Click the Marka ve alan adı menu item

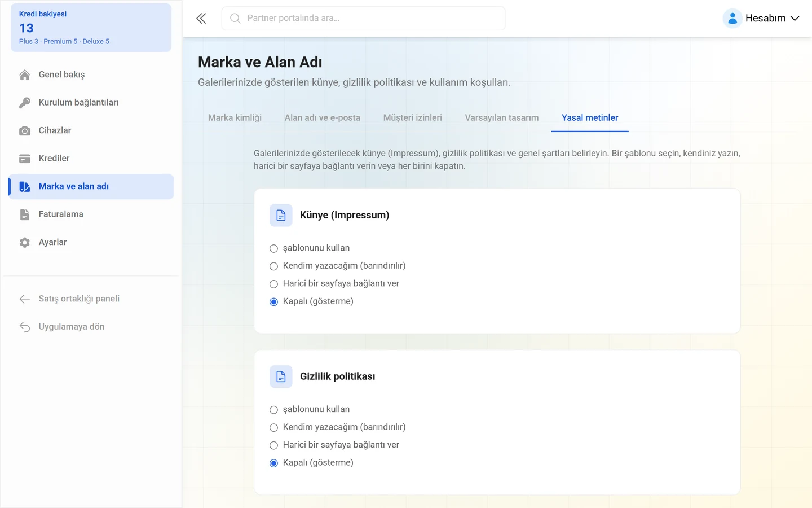pyautogui.click(x=91, y=186)
